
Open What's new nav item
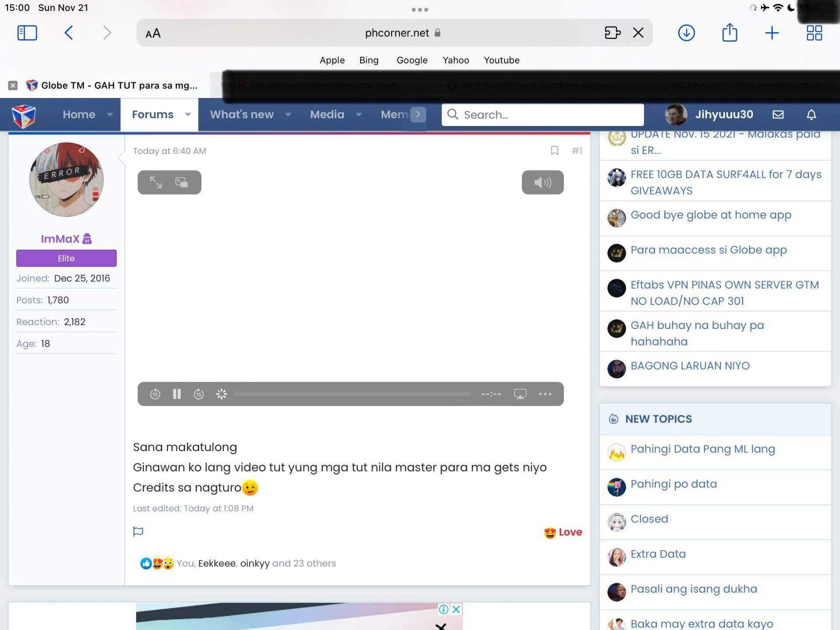point(241,115)
